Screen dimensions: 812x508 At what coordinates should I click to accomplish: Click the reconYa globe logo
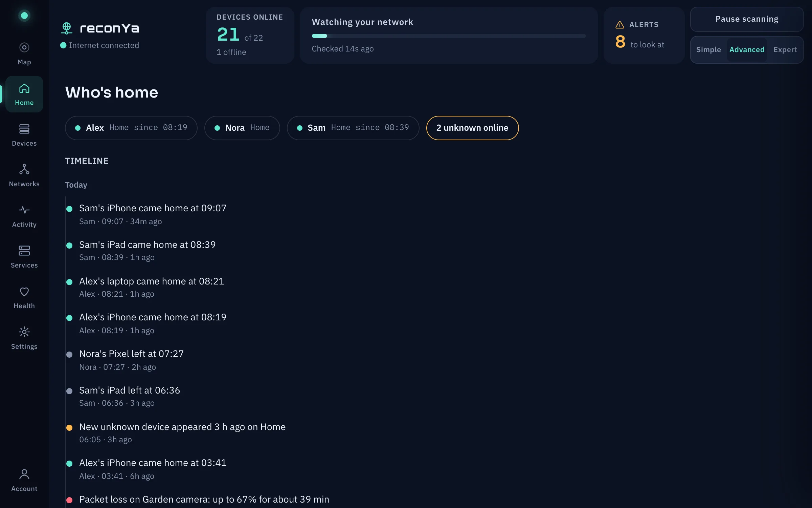point(67,28)
